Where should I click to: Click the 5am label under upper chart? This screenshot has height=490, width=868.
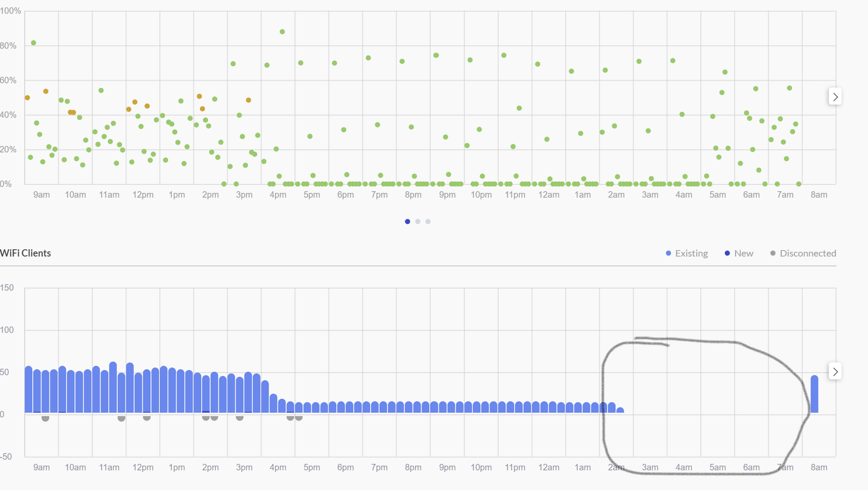(x=717, y=195)
